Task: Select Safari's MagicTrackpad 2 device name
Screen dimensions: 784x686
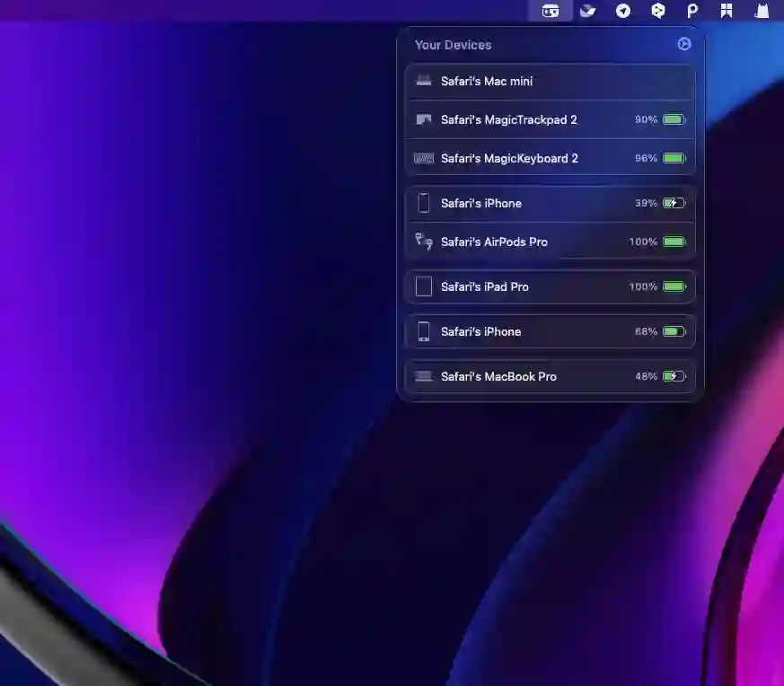Action: (509, 119)
